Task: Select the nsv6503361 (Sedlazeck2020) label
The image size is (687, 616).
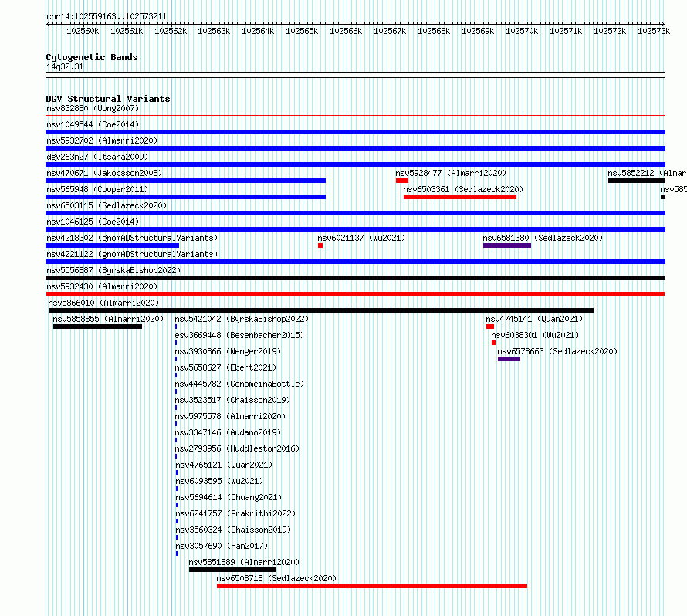Action: tap(463, 189)
